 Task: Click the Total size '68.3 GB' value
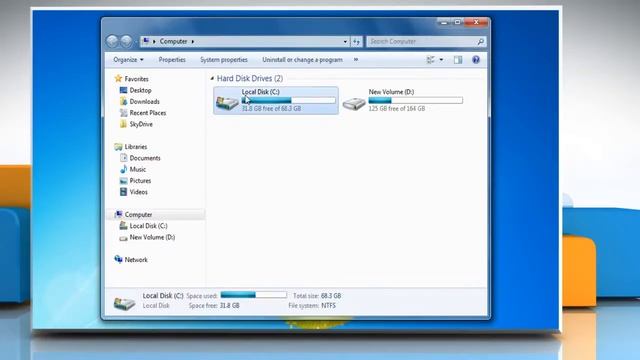[331, 296]
